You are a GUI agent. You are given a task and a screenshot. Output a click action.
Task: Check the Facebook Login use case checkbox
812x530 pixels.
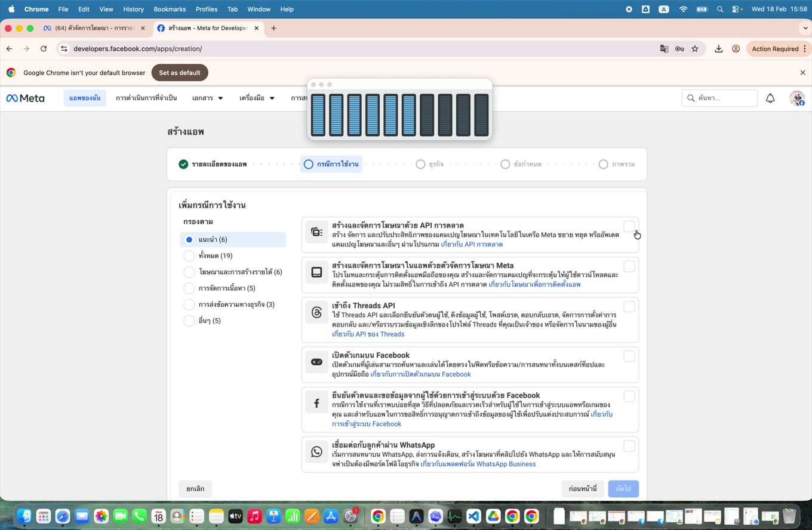(629, 396)
